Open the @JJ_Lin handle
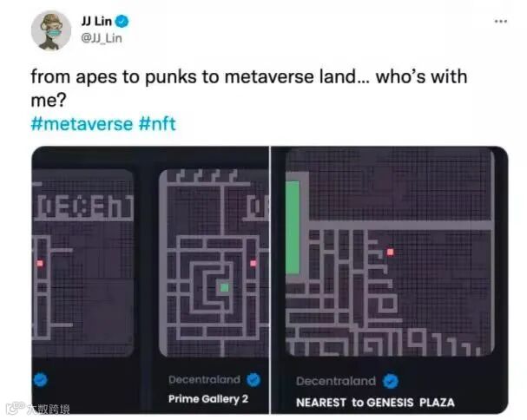 pos(102,38)
